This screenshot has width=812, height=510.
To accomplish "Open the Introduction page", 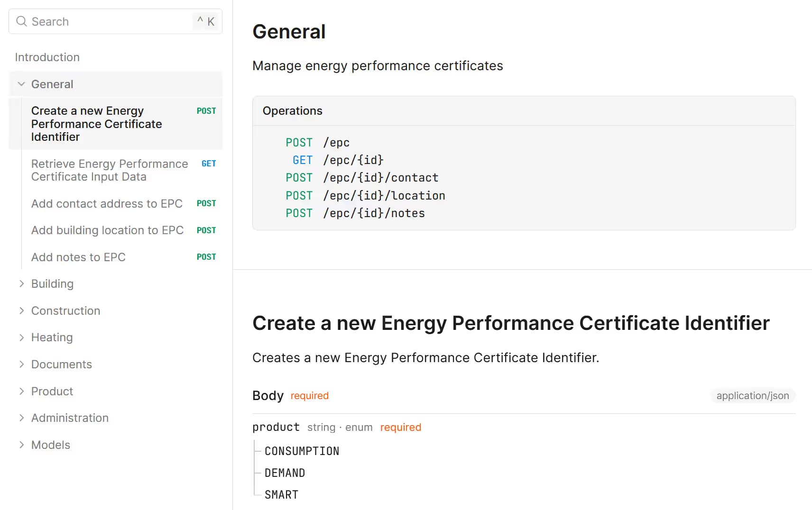I will 47,57.
